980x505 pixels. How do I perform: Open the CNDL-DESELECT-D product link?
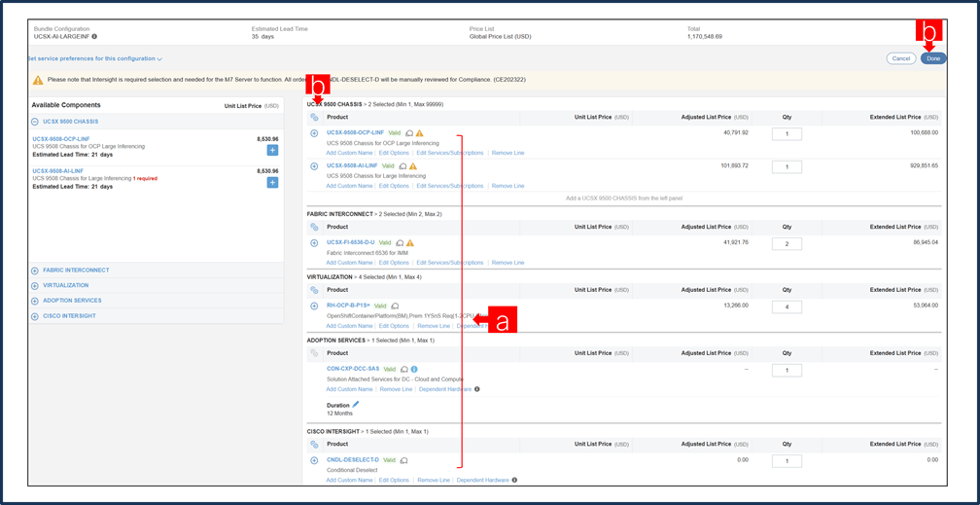(353, 460)
